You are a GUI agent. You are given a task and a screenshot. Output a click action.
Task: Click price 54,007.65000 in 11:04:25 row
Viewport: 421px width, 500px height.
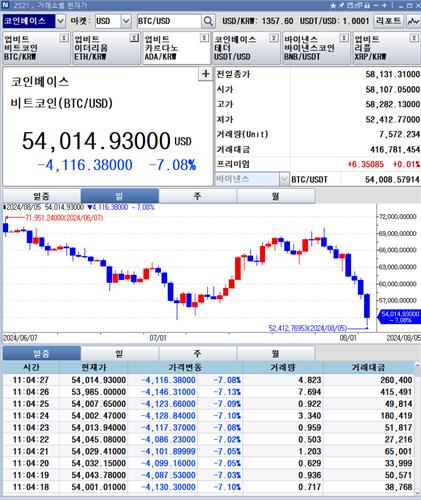point(99,404)
